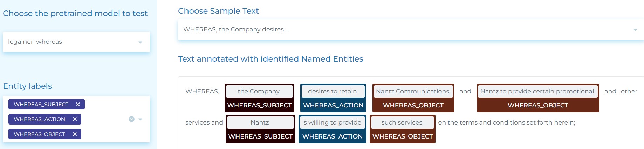This screenshot has height=149, width=644.
Task: Select the 'Nantz Communications' object entity
Action: [413, 91]
